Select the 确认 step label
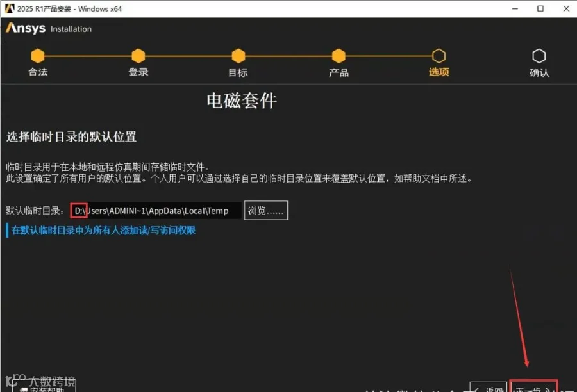This screenshot has height=392, width=577. 539,72
